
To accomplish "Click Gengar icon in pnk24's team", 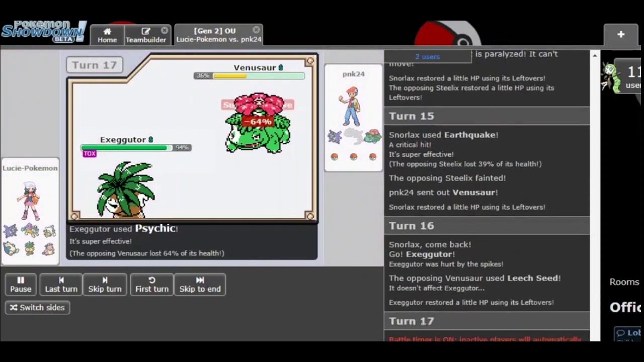I will (335, 137).
